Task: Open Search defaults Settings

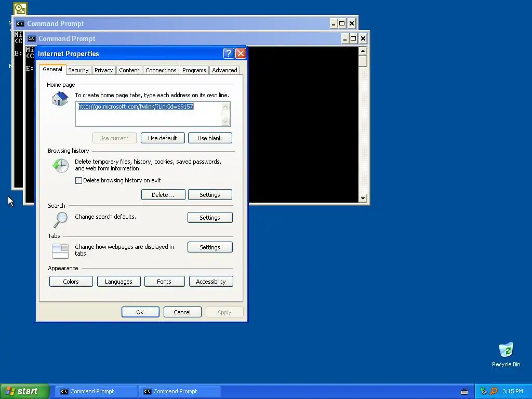Action: click(210, 218)
